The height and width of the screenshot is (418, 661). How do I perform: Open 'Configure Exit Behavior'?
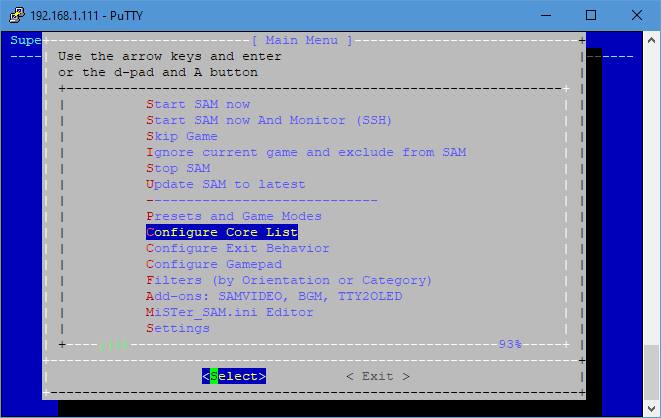238,248
